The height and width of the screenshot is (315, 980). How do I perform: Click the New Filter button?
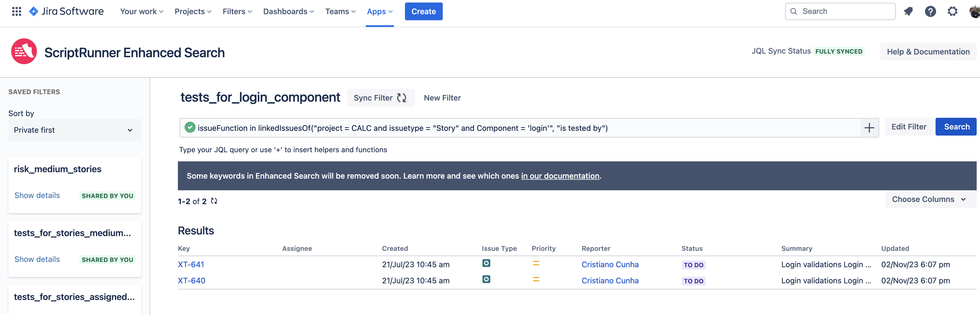[x=442, y=98]
